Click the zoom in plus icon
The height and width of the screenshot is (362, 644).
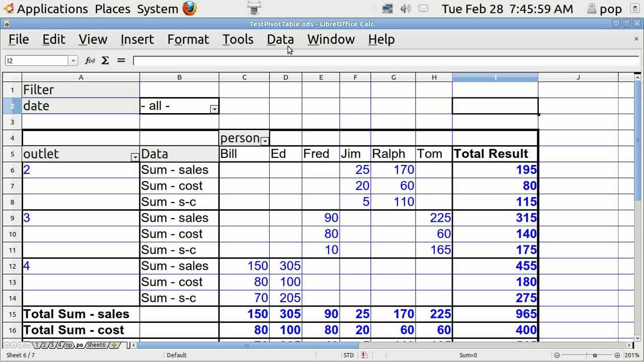pyautogui.click(x=617, y=355)
